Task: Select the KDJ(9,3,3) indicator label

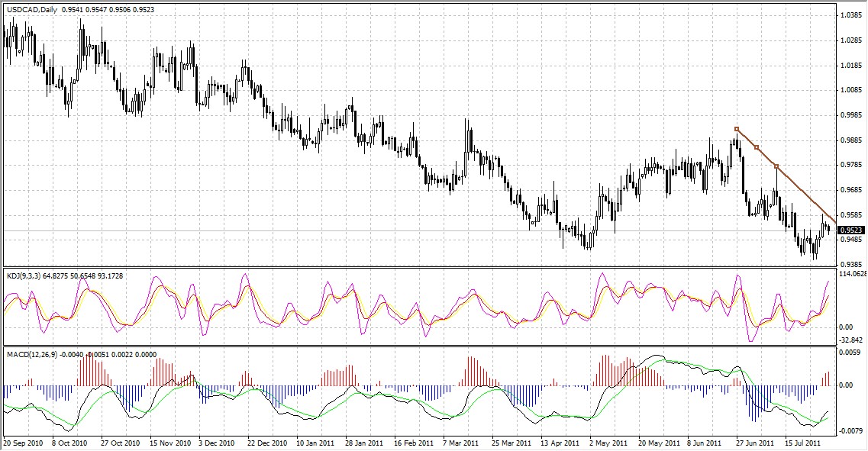Action: (x=25, y=274)
